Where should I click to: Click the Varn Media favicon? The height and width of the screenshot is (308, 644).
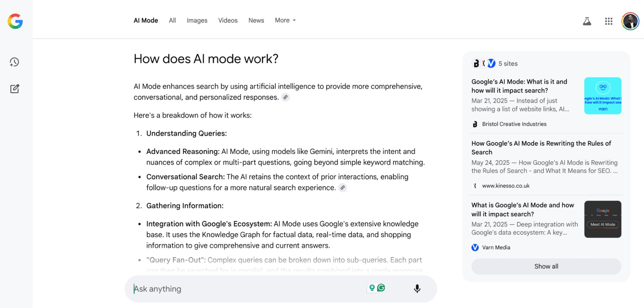[475, 247]
